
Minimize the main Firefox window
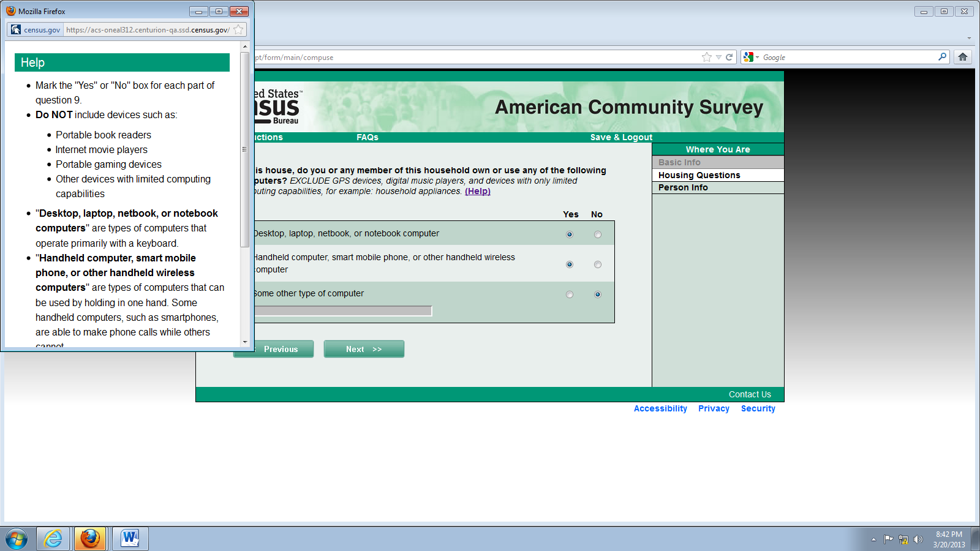point(924,11)
